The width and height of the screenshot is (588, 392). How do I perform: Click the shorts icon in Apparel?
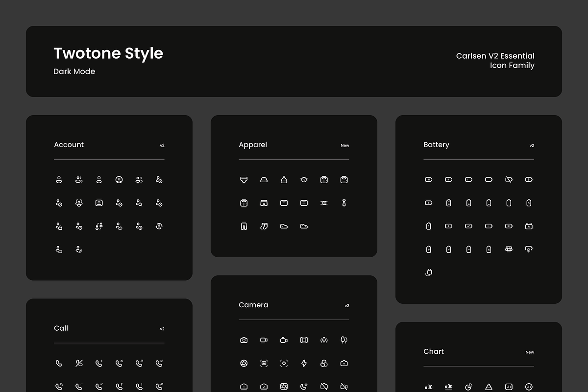[x=264, y=203]
